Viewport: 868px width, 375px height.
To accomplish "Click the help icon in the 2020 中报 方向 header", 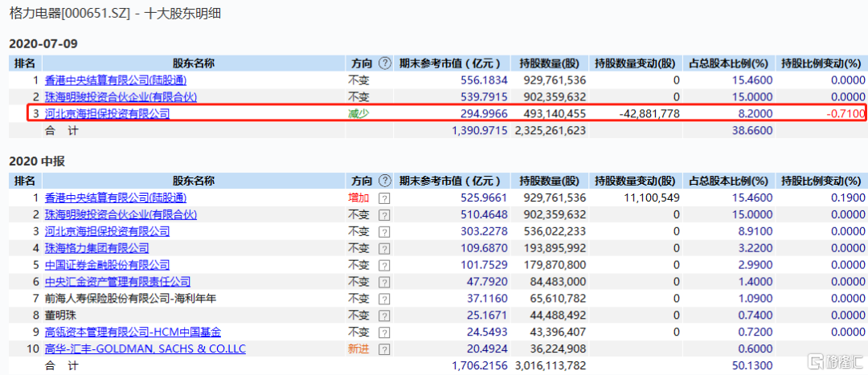I will pyautogui.click(x=385, y=181).
